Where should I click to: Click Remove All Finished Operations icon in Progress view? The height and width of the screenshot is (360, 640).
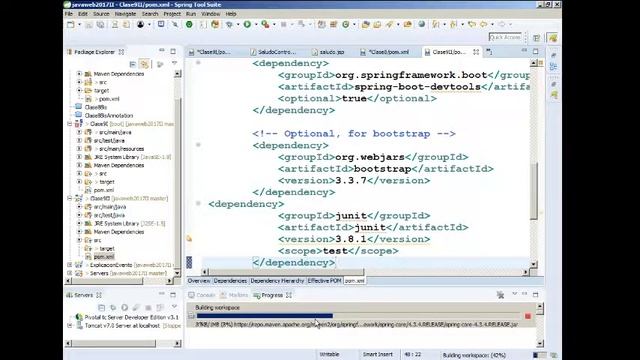point(500,295)
